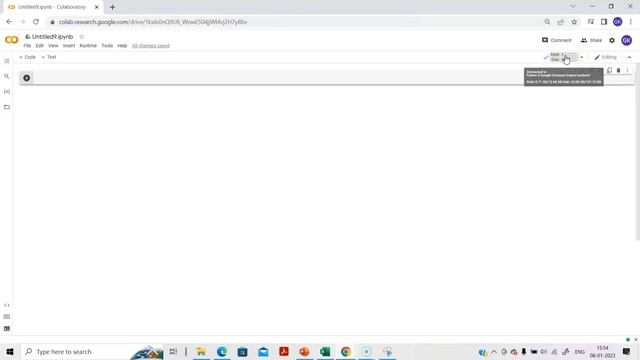640x360 pixels.
Task: Open Chrome profile avatar
Action: (618, 22)
